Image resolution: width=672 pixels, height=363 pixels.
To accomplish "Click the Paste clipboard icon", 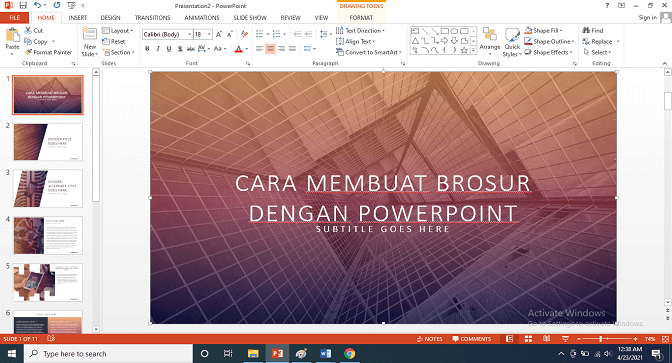I will click(12, 35).
